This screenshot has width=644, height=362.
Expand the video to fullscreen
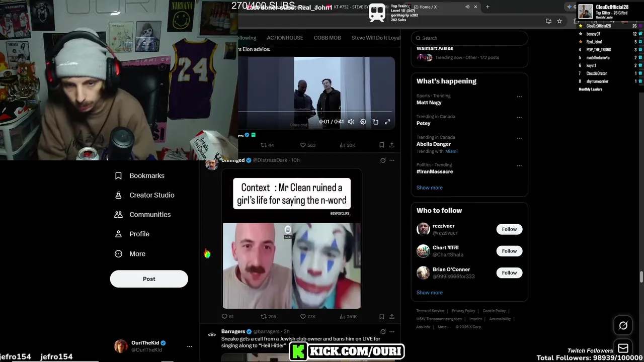coord(387,122)
